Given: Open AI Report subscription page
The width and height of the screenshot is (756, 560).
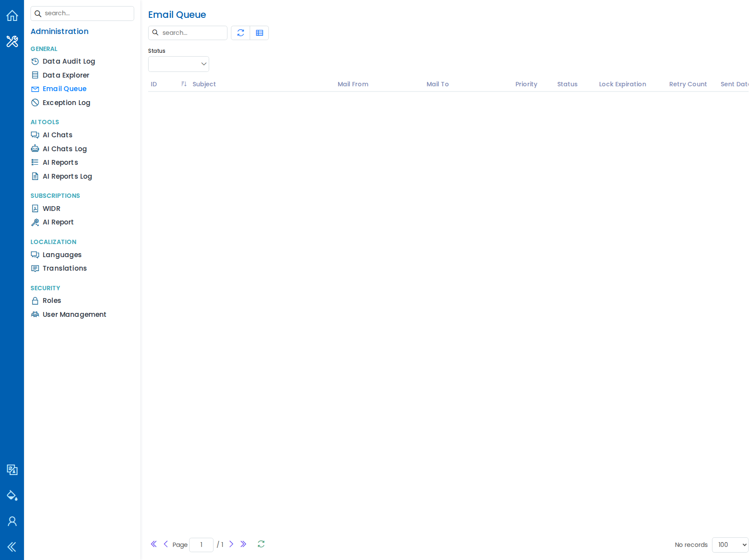Looking at the screenshot, I should click(58, 222).
